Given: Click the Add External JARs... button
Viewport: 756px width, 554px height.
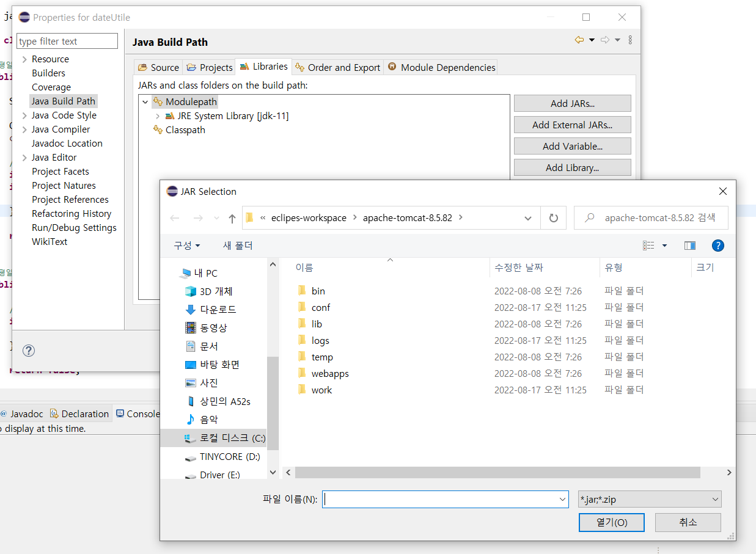Looking at the screenshot, I should tap(572, 125).
